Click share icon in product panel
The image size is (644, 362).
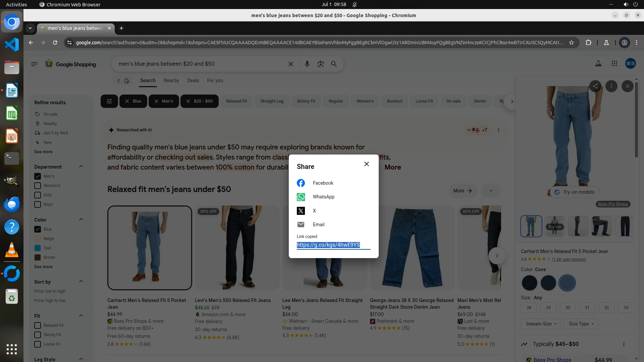click(x=595, y=86)
